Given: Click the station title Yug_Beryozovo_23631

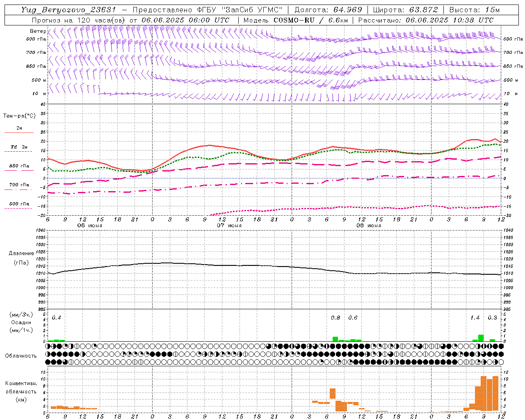Looking at the screenshot, I should coord(69,10).
